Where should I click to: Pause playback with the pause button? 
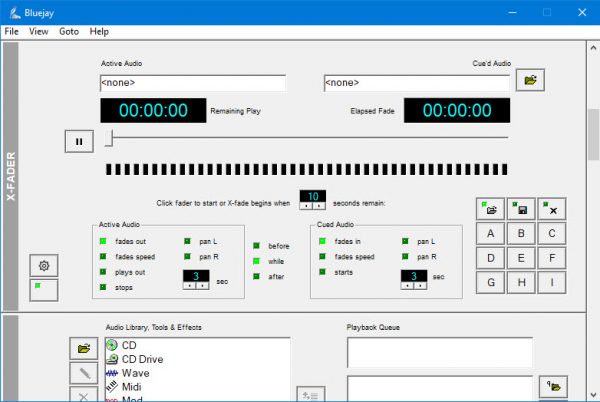click(79, 142)
